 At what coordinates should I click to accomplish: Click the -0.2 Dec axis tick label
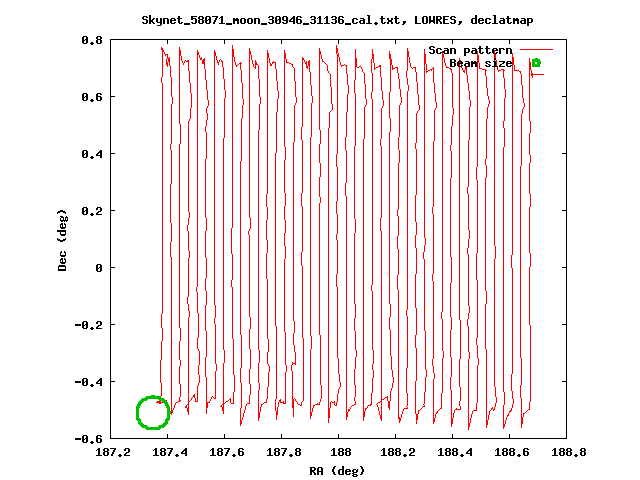(x=89, y=325)
